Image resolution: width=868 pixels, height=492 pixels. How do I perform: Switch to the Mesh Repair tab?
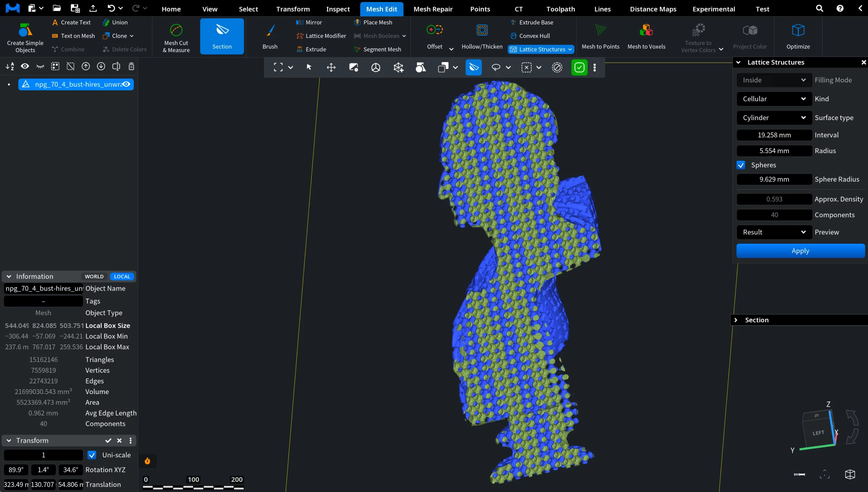point(433,9)
